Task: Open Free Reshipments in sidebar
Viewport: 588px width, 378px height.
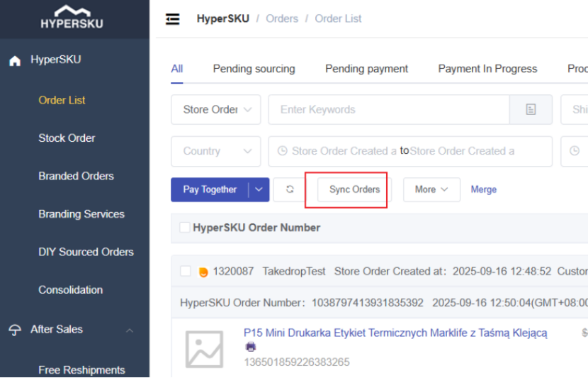Action: [81, 369]
